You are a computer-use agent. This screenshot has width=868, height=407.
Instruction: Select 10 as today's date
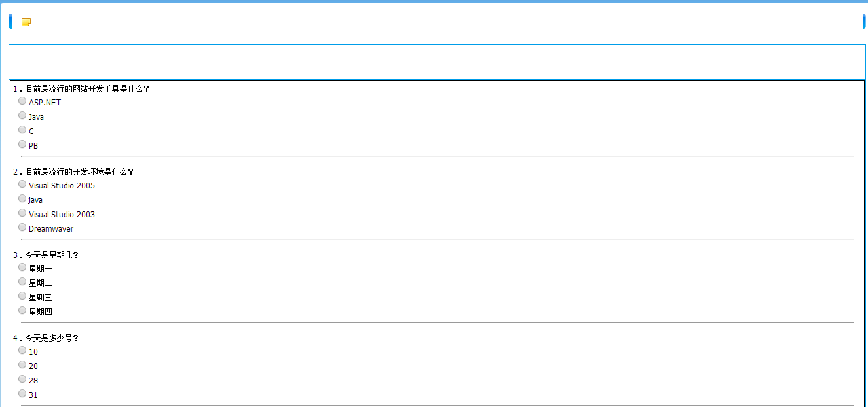click(22, 350)
